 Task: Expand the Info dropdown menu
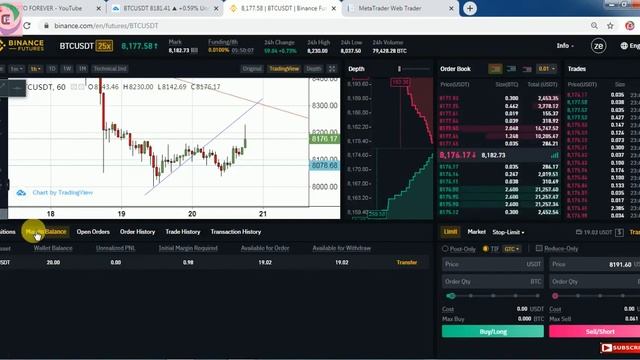pos(565,46)
